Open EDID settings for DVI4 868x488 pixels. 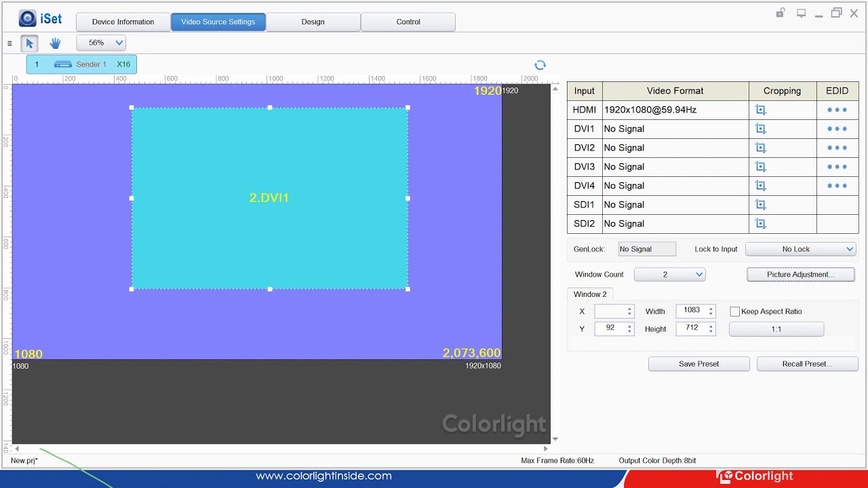[837, 186]
